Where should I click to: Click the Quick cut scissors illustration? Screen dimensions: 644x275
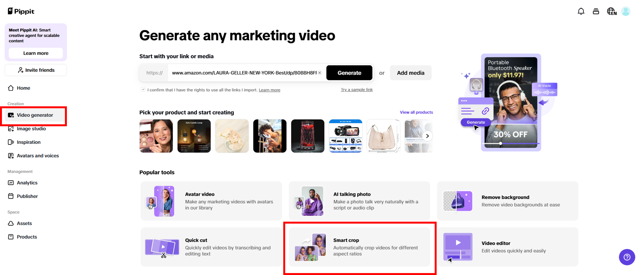pyautogui.click(x=162, y=248)
